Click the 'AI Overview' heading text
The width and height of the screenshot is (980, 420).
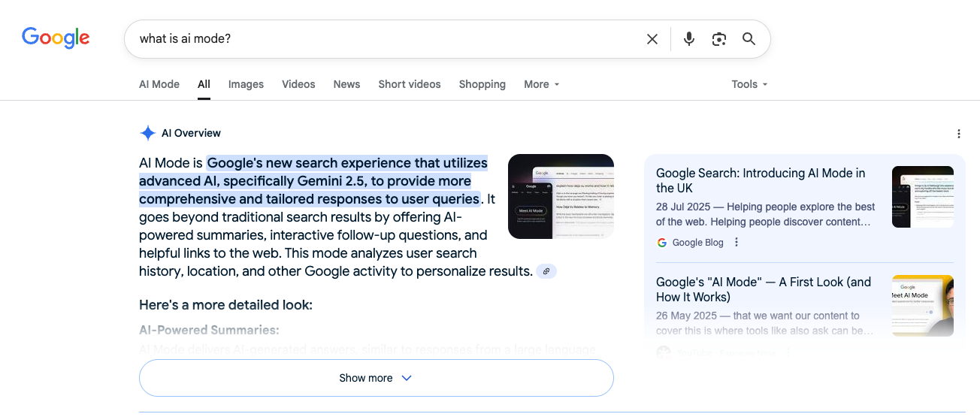pos(191,133)
